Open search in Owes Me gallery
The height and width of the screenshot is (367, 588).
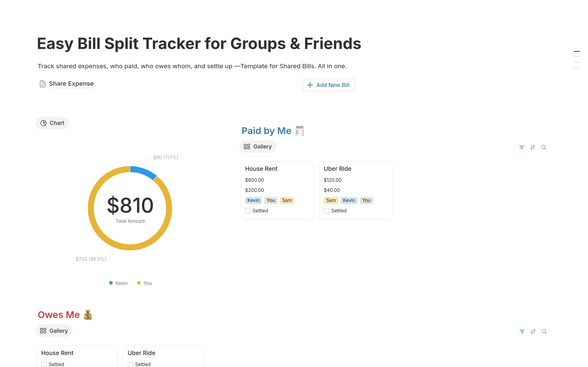coord(544,331)
